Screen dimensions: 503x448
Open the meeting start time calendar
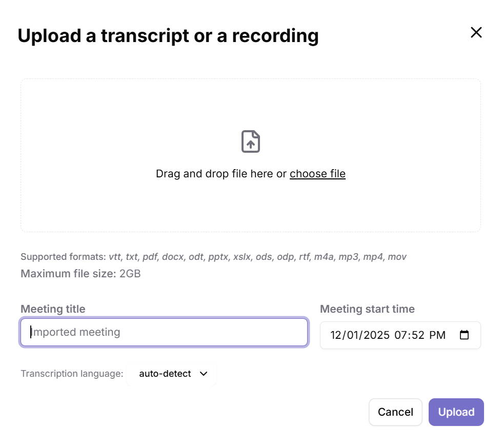coord(464,335)
